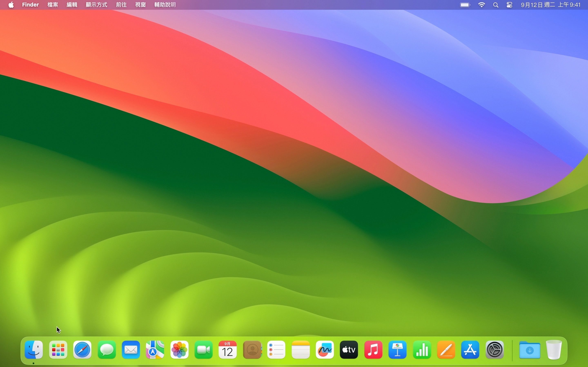Open the 輔助說明 menu
588x367 pixels.
pyautogui.click(x=165, y=5)
